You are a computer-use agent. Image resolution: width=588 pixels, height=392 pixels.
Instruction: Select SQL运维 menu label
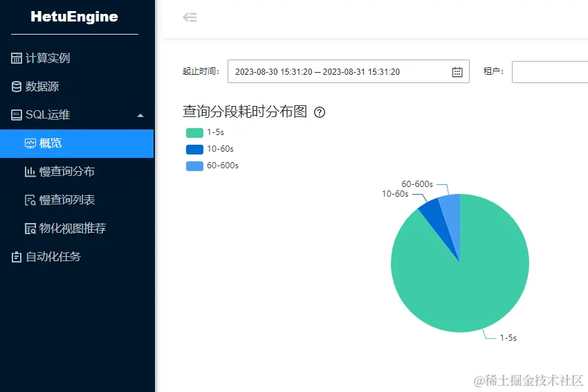[48, 115]
